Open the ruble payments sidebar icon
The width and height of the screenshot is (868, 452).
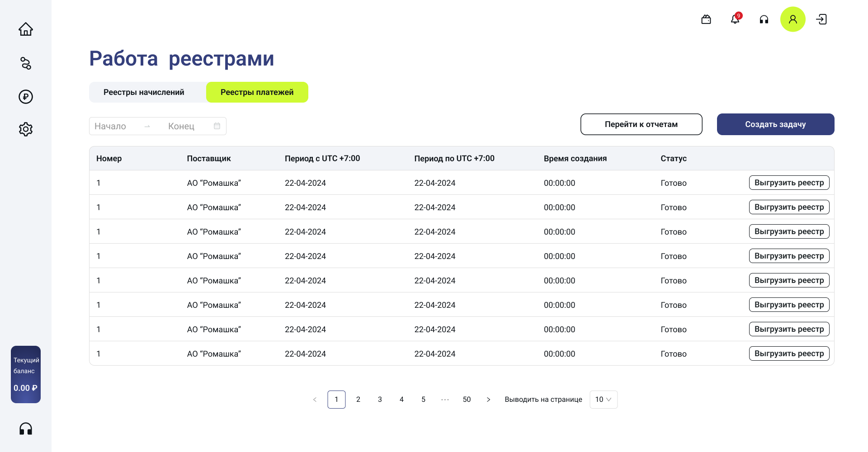click(x=26, y=97)
